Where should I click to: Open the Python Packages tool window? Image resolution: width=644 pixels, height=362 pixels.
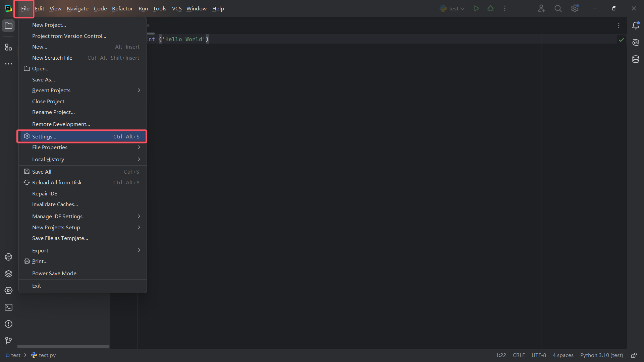[x=8, y=274]
